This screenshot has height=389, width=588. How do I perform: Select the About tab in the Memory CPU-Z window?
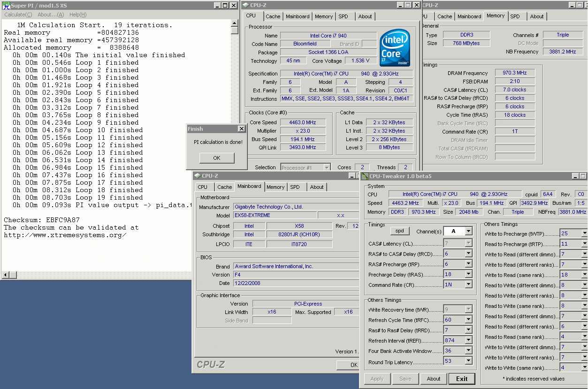pos(537,16)
